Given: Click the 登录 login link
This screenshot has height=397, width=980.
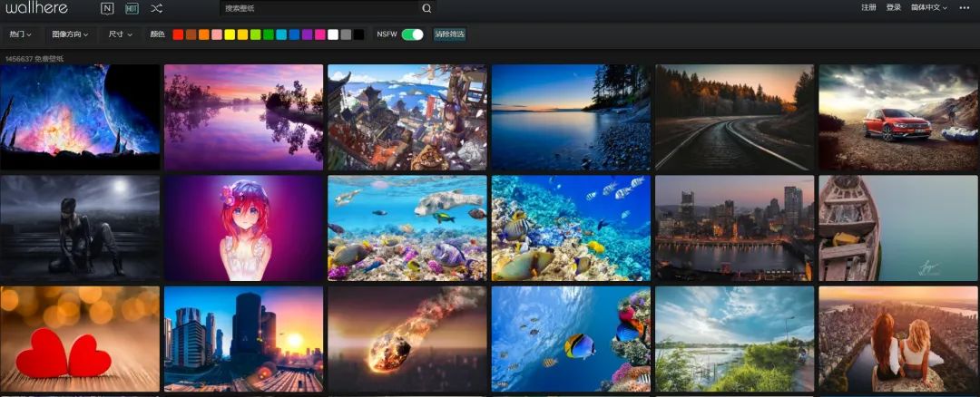Looking at the screenshot, I should coord(893,7).
